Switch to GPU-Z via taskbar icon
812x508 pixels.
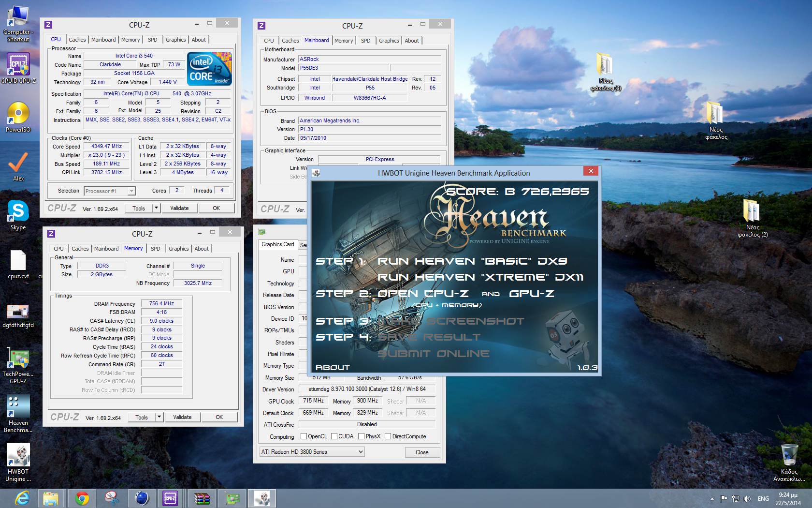coord(232,498)
